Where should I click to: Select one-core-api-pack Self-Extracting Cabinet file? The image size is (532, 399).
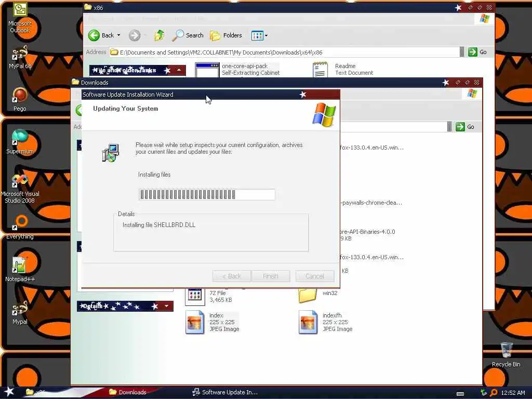[x=237, y=70]
